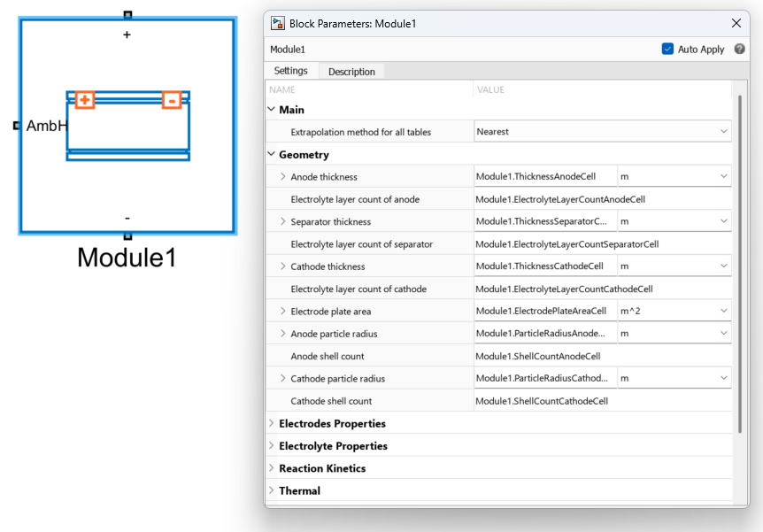Image resolution: width=763 pixels, height=532 pixels.
Task: Select 'Extrapolation method for all tables' label
Action: point(360,132)
